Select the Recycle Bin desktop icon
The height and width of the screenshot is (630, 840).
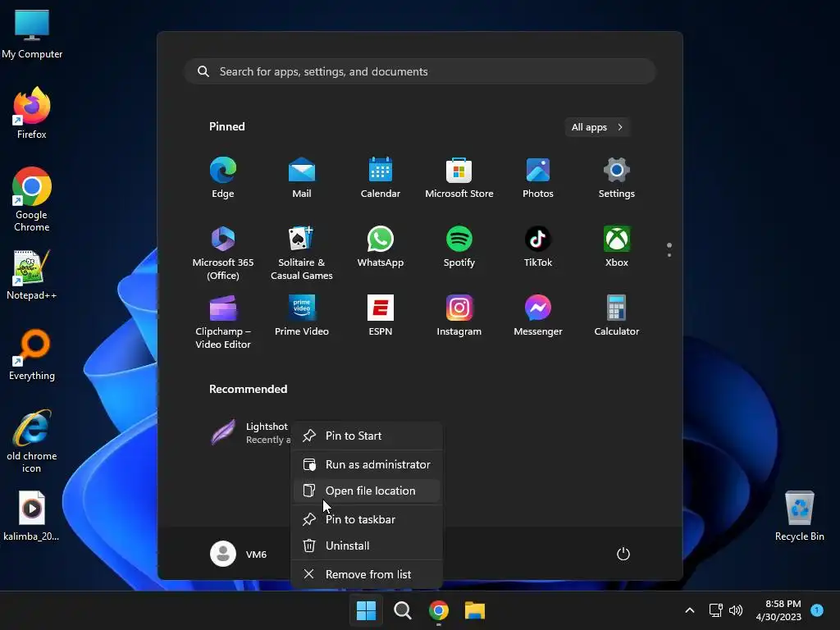[x=799, y=516]
